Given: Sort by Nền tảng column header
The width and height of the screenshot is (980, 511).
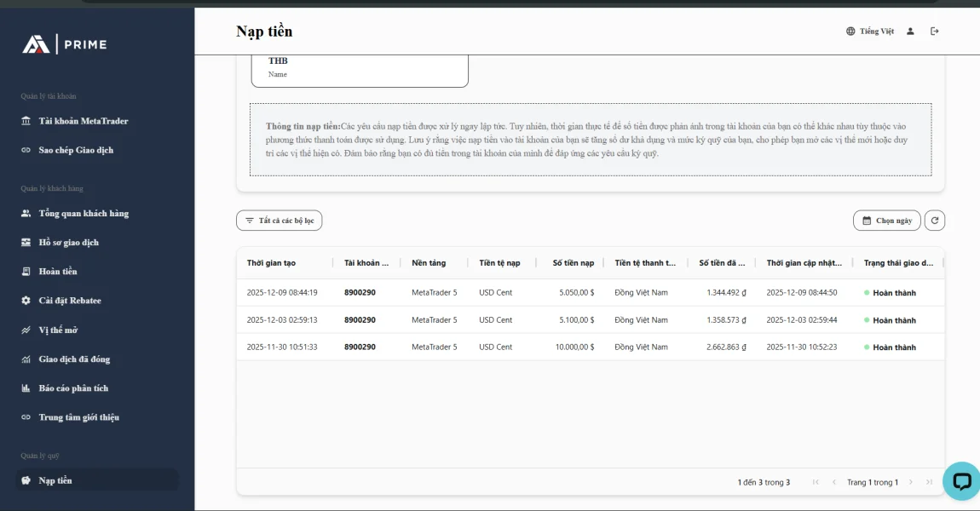Looking at the screenshot, I should 429,263.
